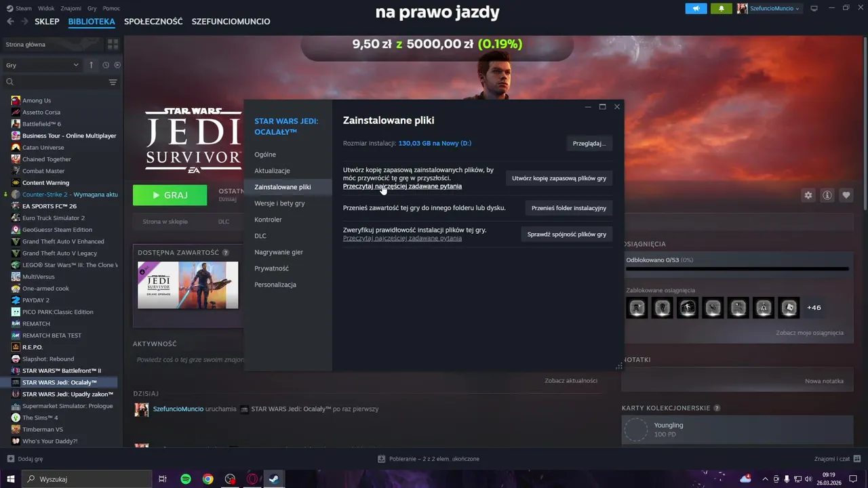Screen dimensions: 868x488
Task: Open the Steam menu
Action: 19,8
